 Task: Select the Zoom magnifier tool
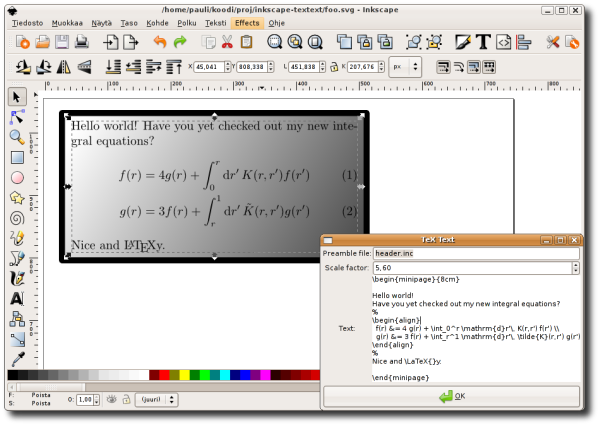tap(17, 137)
